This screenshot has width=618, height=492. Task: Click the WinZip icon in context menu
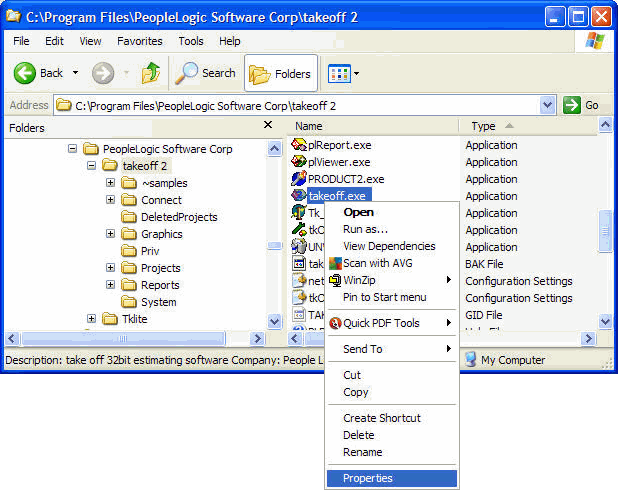tap(335, 280)
